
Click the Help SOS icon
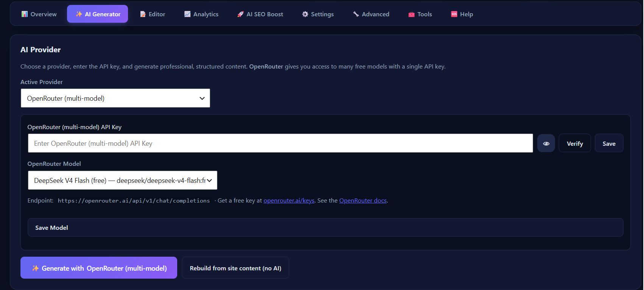[454, 14]
